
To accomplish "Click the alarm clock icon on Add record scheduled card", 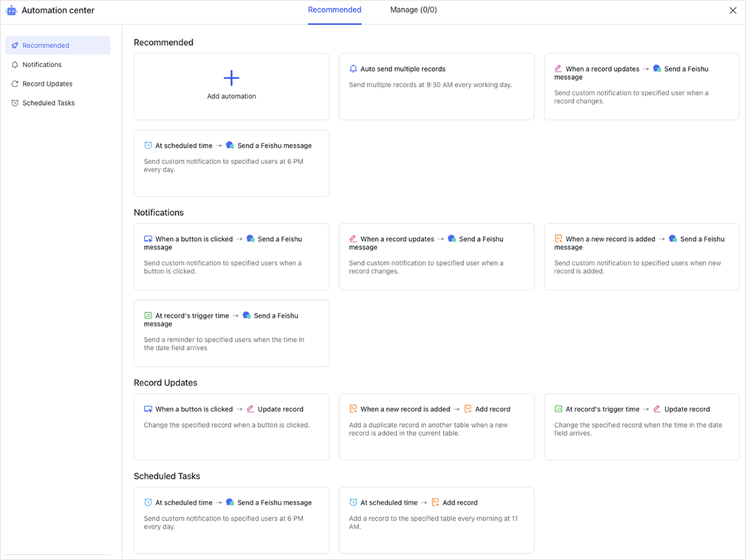I will pyautogui.click(x=353, y=503).
